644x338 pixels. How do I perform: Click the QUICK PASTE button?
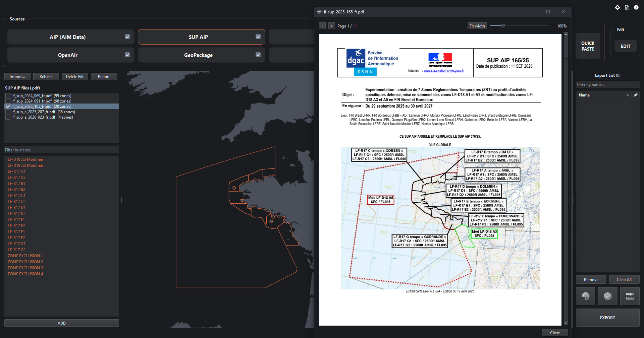[588, 46]
